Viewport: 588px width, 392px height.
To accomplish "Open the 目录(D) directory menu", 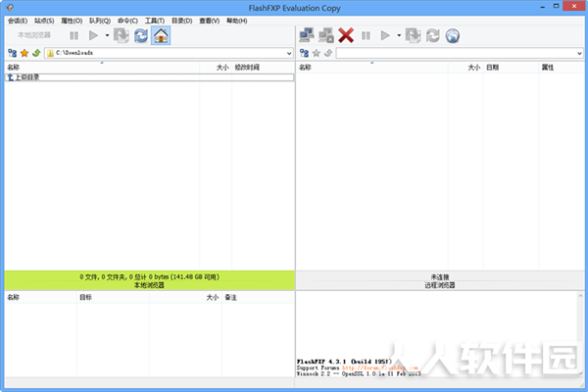I will (x=182, y=21).
